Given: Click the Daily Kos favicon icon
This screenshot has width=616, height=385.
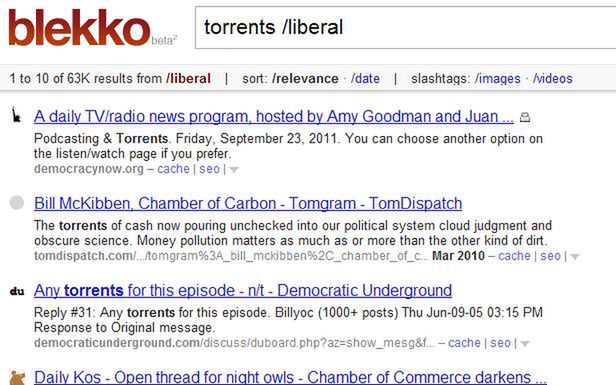Looking at the screenshot, I should (17, 378).
